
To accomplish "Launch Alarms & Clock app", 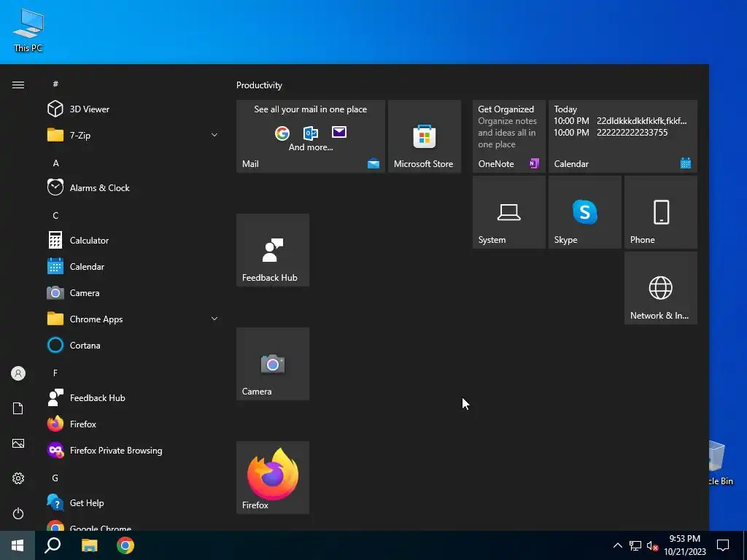I will (133, 187).
